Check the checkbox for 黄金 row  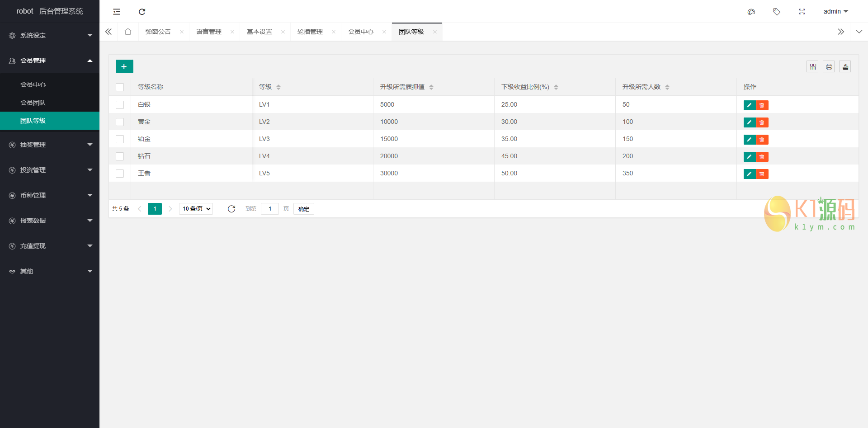pos(120,122)
